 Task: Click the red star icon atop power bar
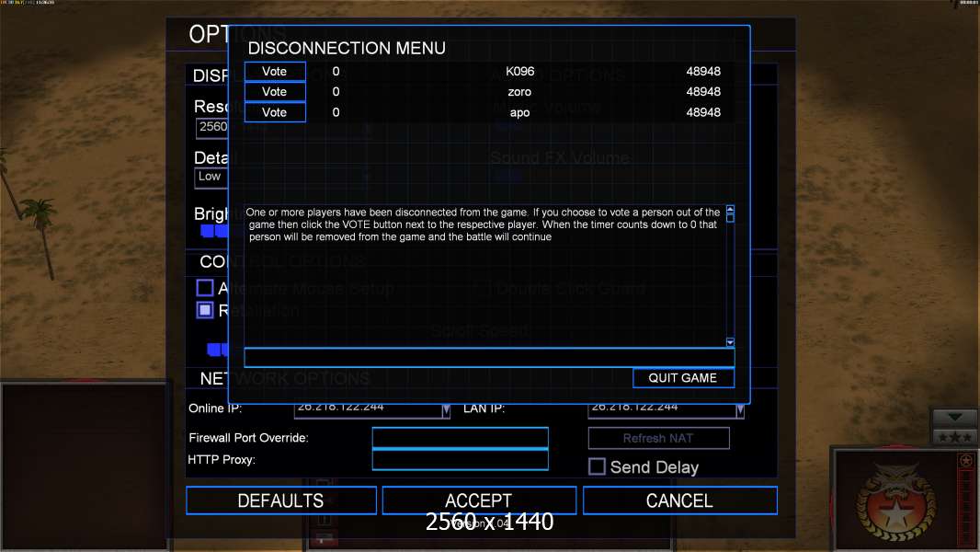pyautogui.click(x=965, y=461)
